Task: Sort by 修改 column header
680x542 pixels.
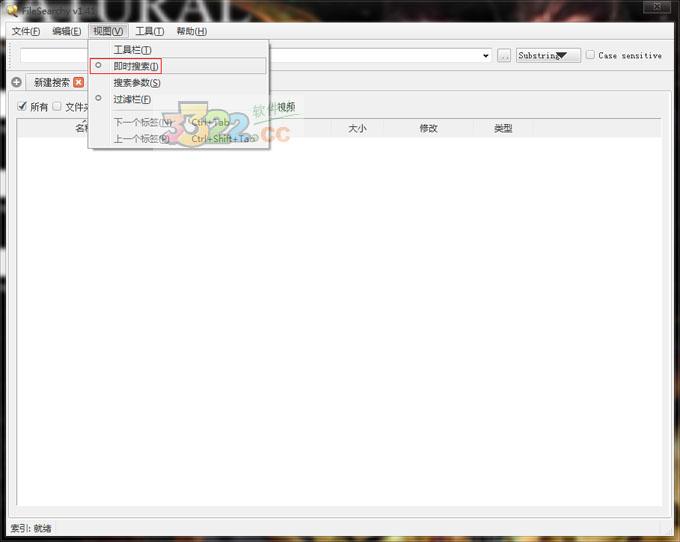Action: pyautogui.click(x=428, y=128)
